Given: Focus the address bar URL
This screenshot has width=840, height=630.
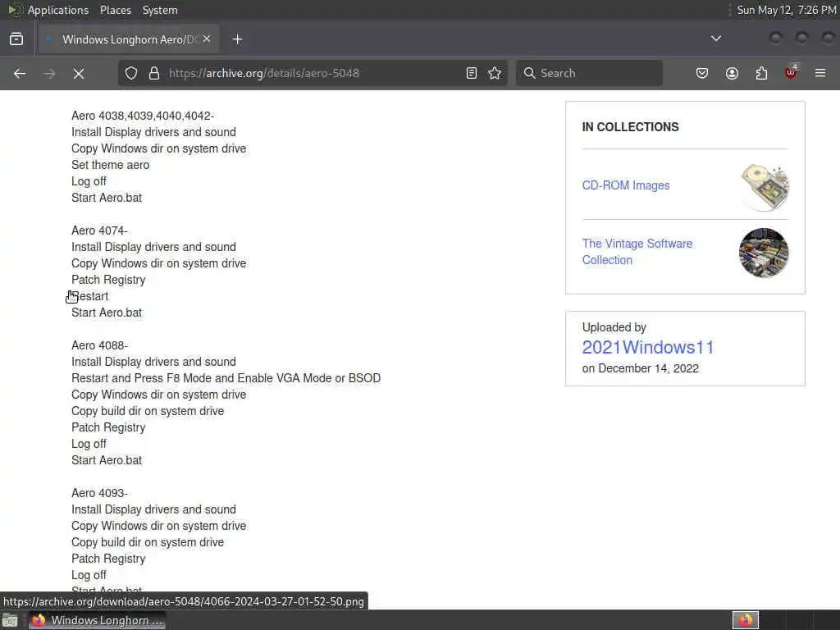Looking at the screenshot, I should pyautogui.click(x=313, y=73).
